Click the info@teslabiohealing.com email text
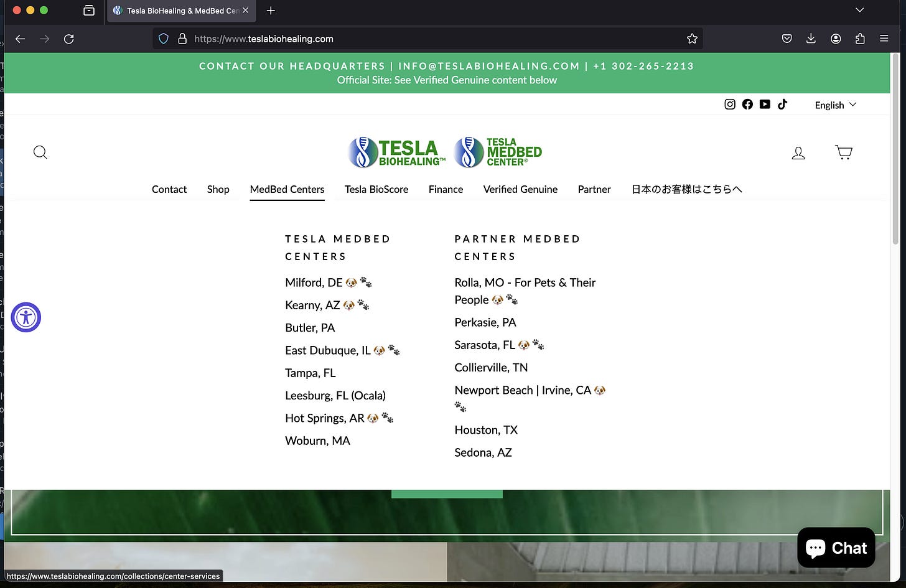Image resolution: width=906 pixels, height=588 pixels. coord(489,66)
